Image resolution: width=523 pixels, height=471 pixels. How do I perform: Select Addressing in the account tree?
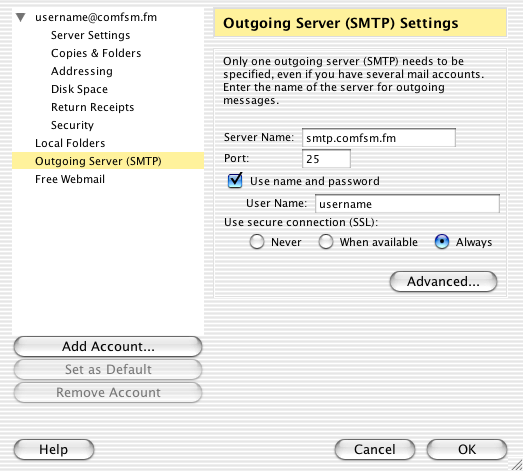pos(82,71)
